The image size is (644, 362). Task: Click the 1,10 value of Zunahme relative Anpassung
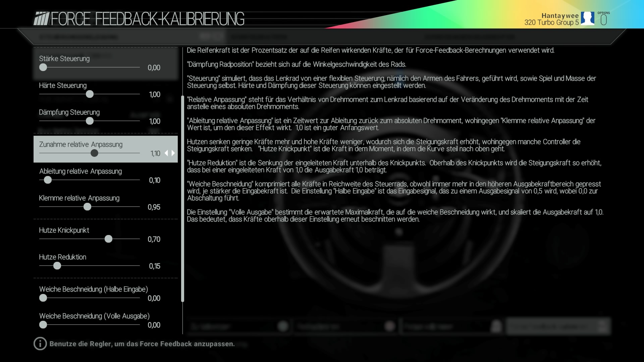point(155,154)
